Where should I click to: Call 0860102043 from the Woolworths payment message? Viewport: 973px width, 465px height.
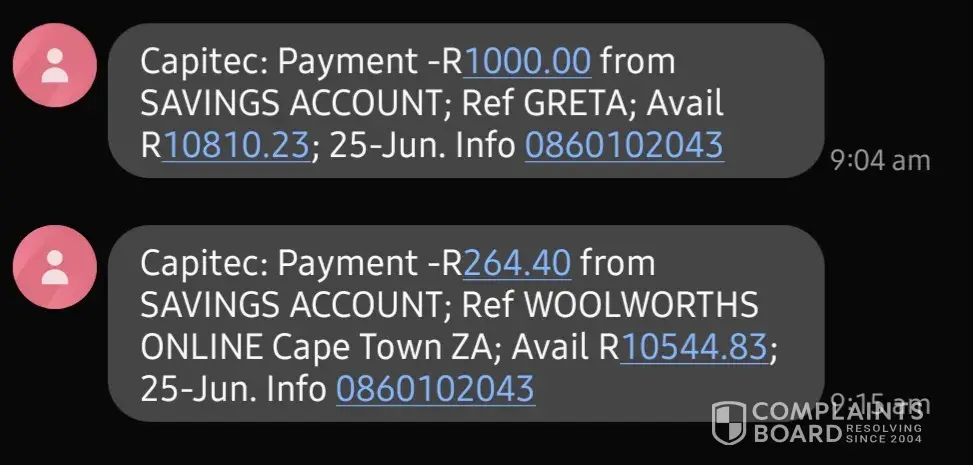coord(435,389)
